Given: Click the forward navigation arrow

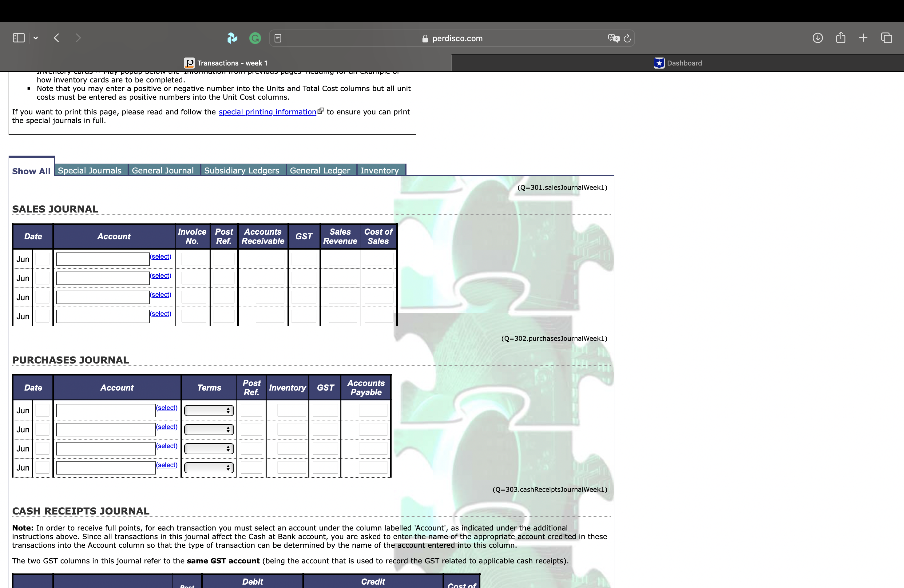Looking at the screenshot, I should pos(78,38).
